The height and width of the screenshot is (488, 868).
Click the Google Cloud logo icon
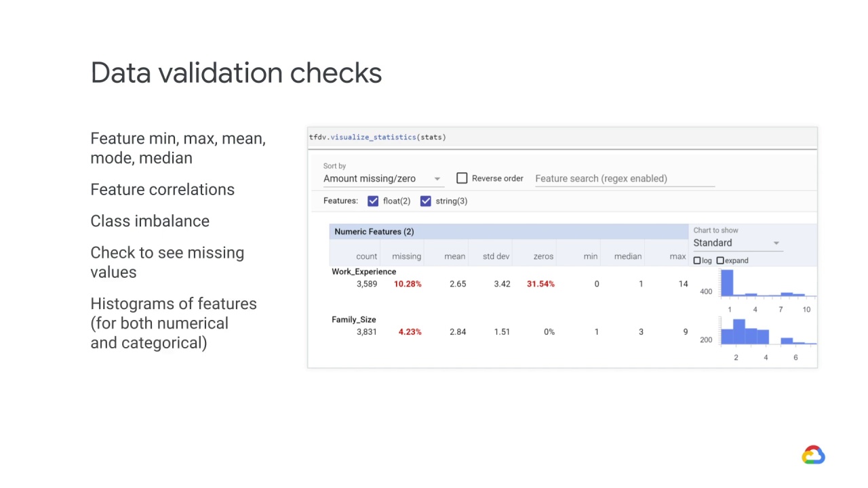pyautogui.click(x=813, y=455)
